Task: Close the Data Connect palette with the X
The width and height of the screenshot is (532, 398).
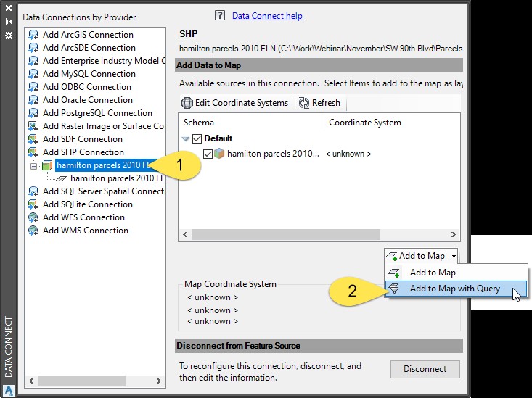Action: (x=9, y=8)
